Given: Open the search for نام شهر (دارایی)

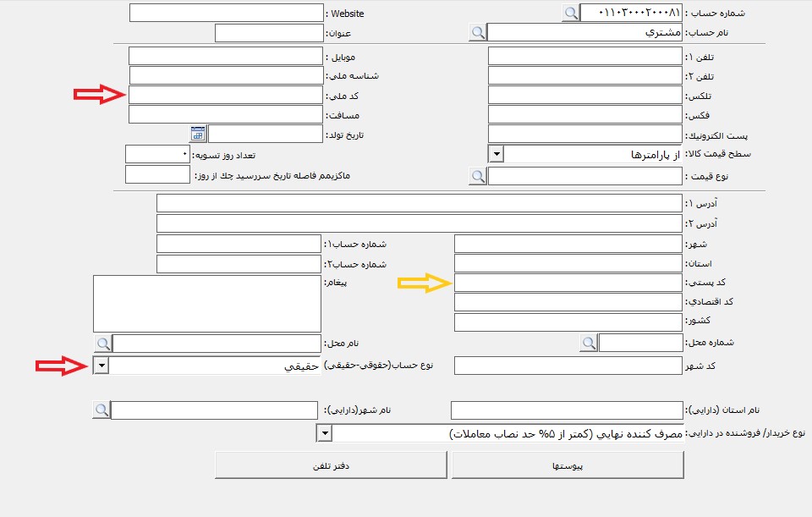Looking at the screenshot, I should click(x=101, y=410).
